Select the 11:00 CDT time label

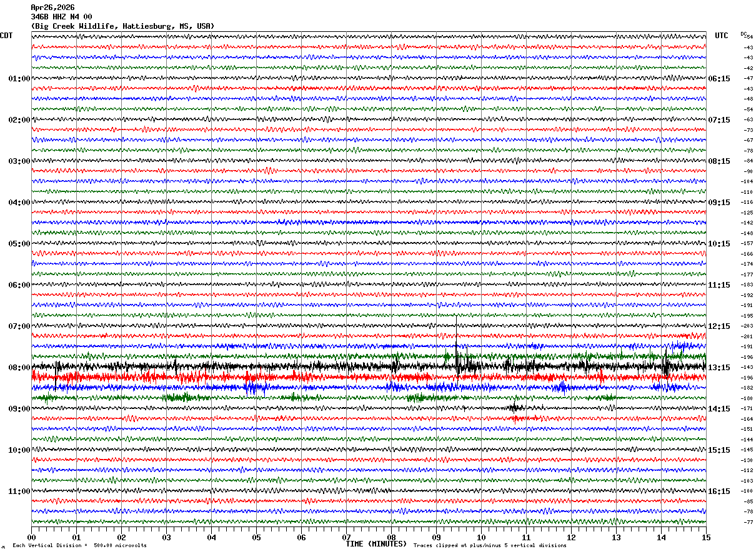point(19,491)
